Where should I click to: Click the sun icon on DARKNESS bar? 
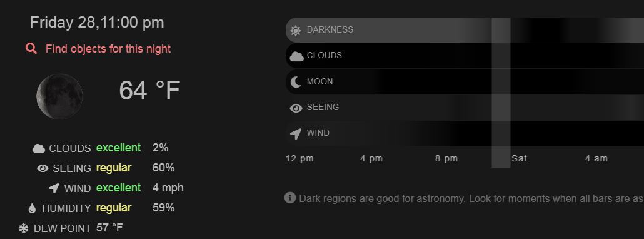pos(296,31)
